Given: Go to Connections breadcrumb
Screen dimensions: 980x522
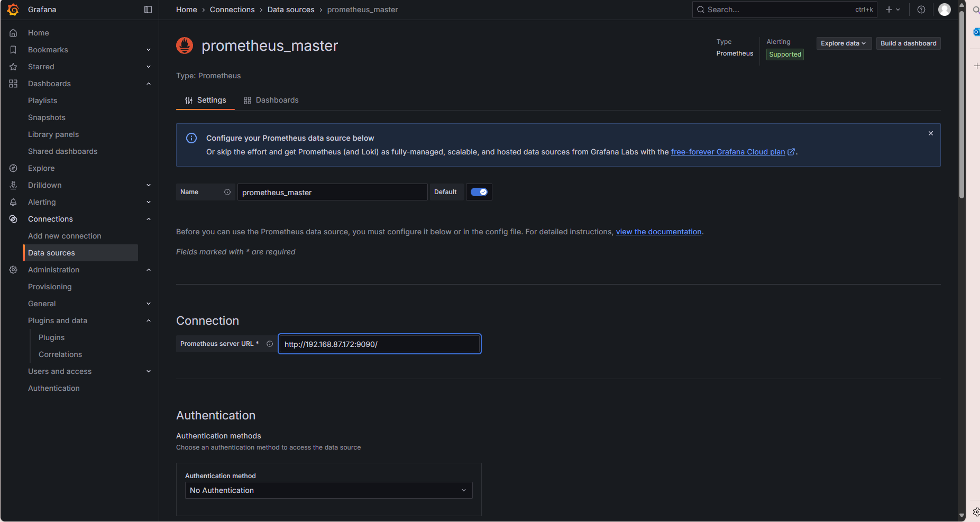Looking at the screenshot, I should point(232,10).
